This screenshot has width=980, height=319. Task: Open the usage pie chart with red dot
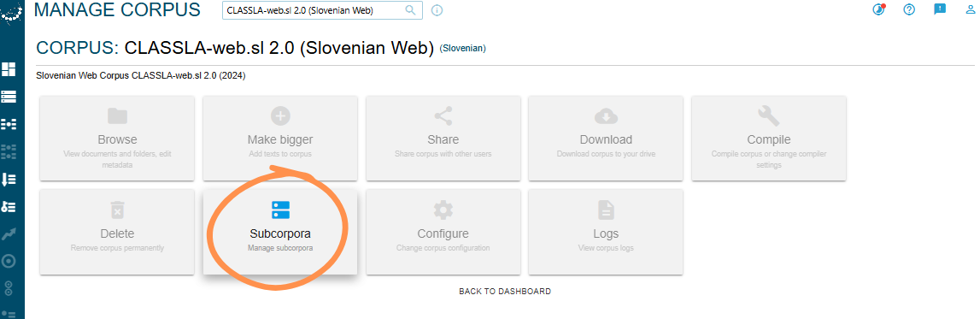click(x=878, y=9)
